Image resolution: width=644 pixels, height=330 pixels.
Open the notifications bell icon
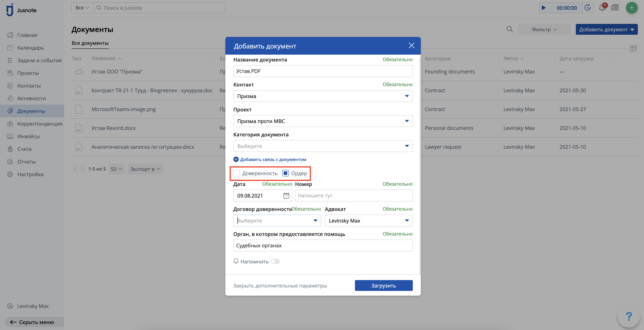(602, 8)
